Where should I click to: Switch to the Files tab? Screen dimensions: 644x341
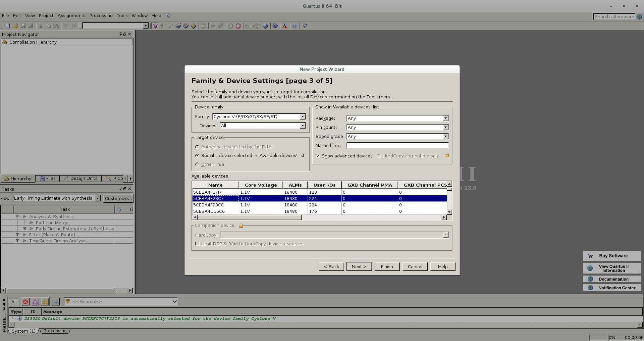(48, 179)
